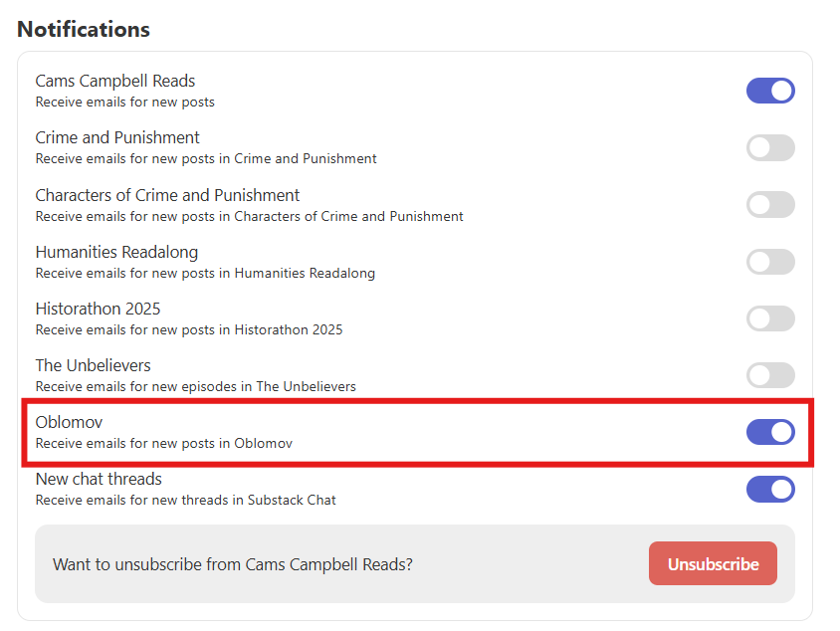Click "Receive emails for new threads in Substack Chat"
Viewport: 840px width, 631px height.
tap(185, 501)
